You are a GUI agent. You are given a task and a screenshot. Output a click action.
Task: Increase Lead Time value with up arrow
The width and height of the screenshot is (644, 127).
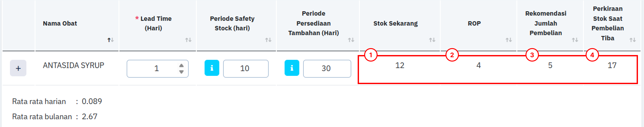click(181, 65)
